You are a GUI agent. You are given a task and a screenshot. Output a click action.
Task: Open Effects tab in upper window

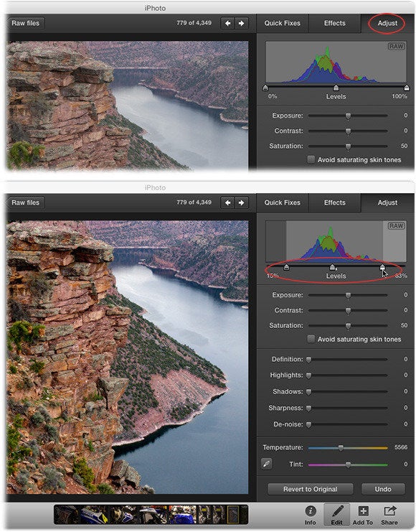pos(335,23)
